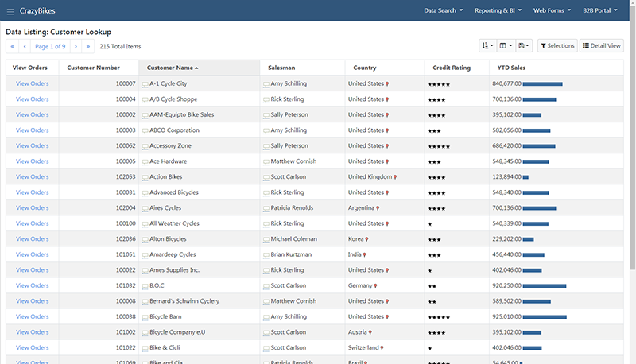Open the B2B Portal menu
This screenshot has height=364, width=636.
click(600, 10)
